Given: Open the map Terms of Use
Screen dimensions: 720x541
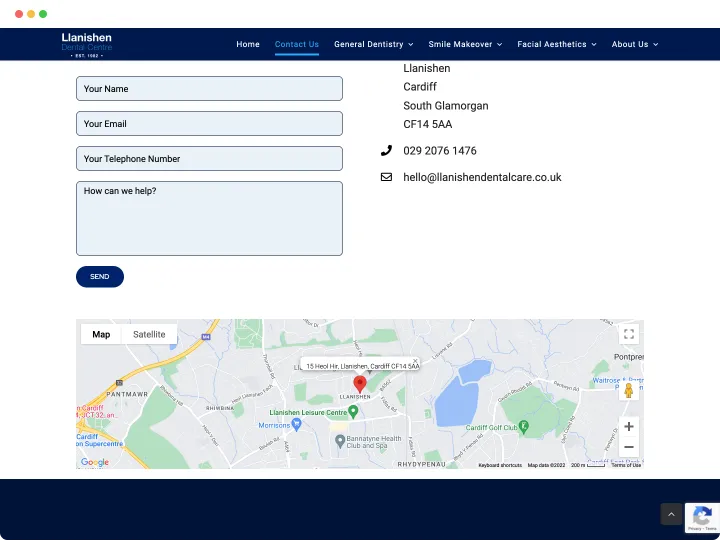Looking at the screenshot, I should tap(626, 465).
